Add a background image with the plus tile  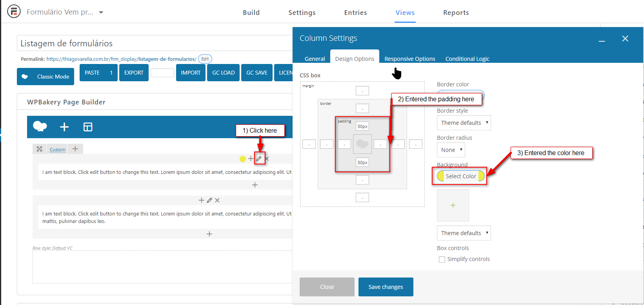click(x=453, y=205)
